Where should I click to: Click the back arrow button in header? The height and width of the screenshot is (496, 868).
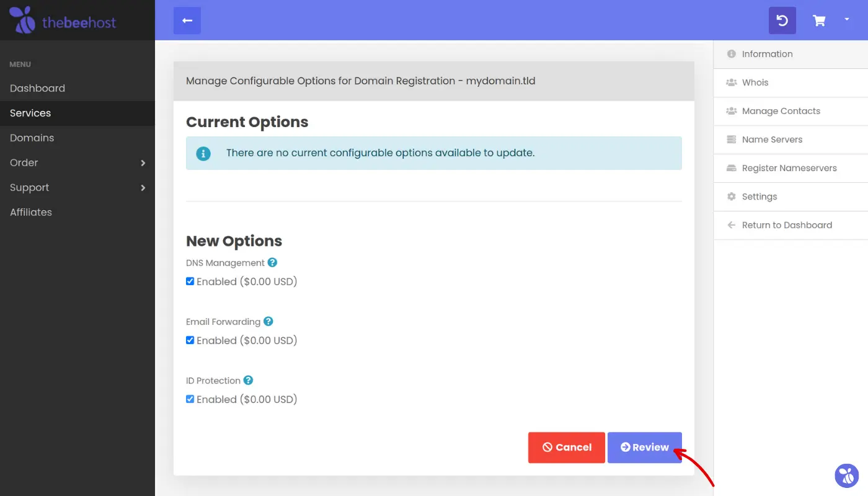tap(187, 20)
